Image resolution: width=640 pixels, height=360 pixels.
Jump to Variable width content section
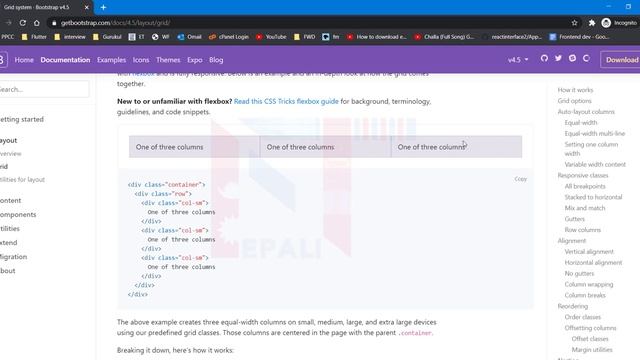[x=595, y=164]
